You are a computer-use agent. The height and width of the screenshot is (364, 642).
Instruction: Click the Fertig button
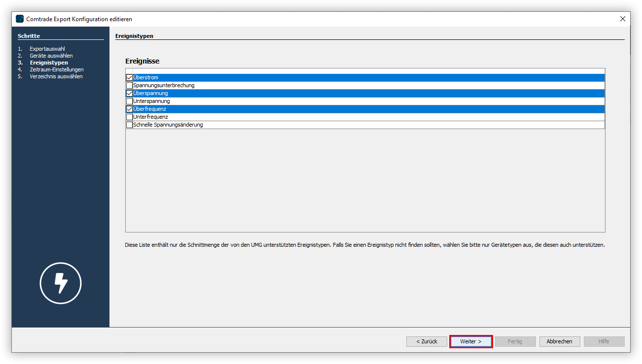(515, 341)
